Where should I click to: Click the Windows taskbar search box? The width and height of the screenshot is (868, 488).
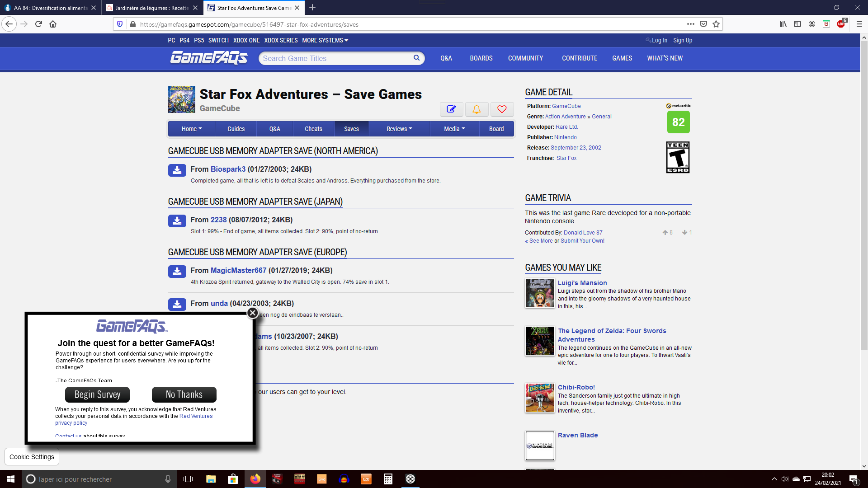click(x=99, y=479)
